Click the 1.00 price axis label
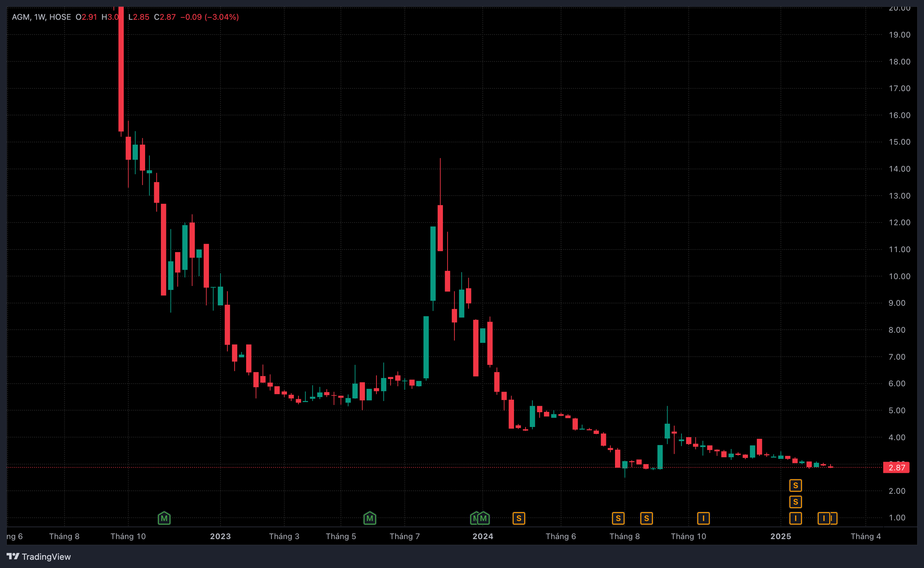Screen dimensions: 924x568 [897, 518]
